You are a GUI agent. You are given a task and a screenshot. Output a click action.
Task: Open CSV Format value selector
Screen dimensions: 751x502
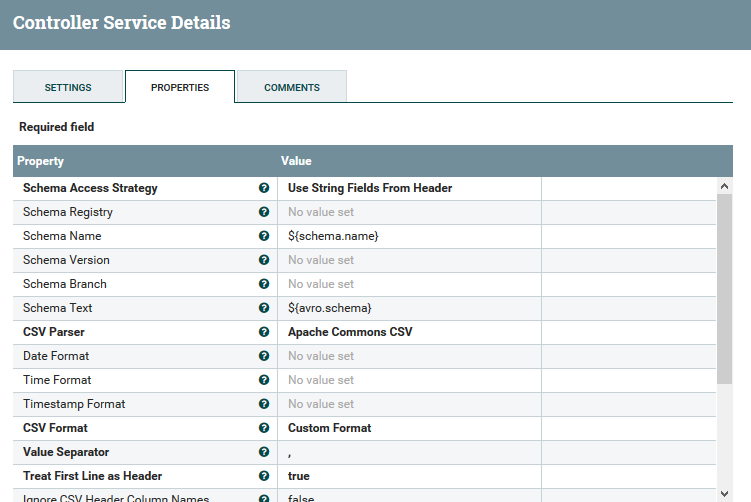click(x=409, y=428)
